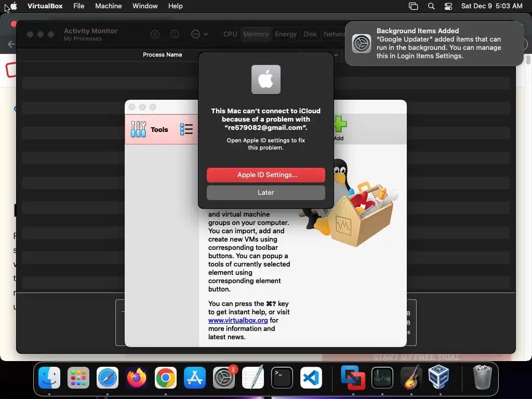Open the Trash in the Dock
Viewport: 532px width, 399px height.
click(x=482, y=377)
